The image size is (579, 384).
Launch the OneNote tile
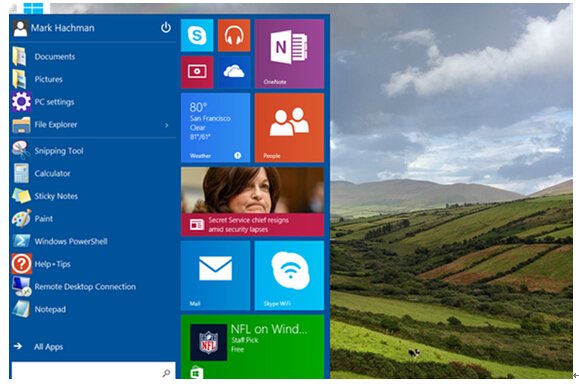(289, 54)
